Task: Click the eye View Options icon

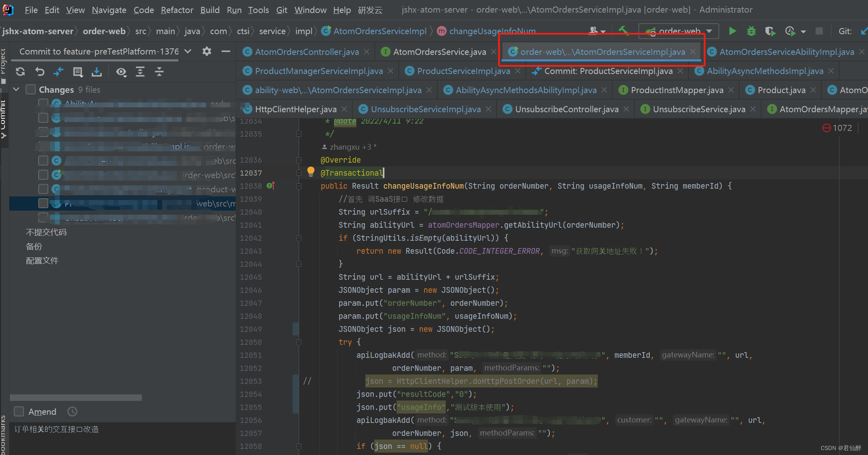Action: tap(121, 72)
